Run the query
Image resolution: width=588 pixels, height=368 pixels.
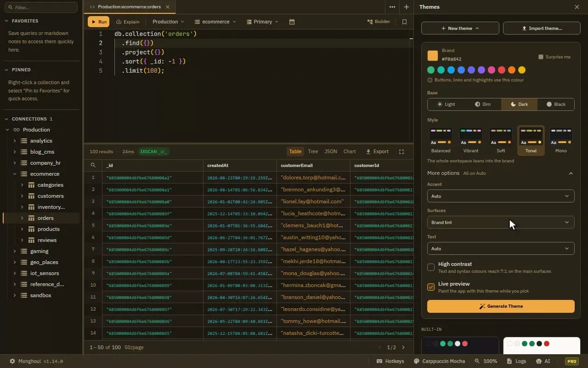[98, 22]
